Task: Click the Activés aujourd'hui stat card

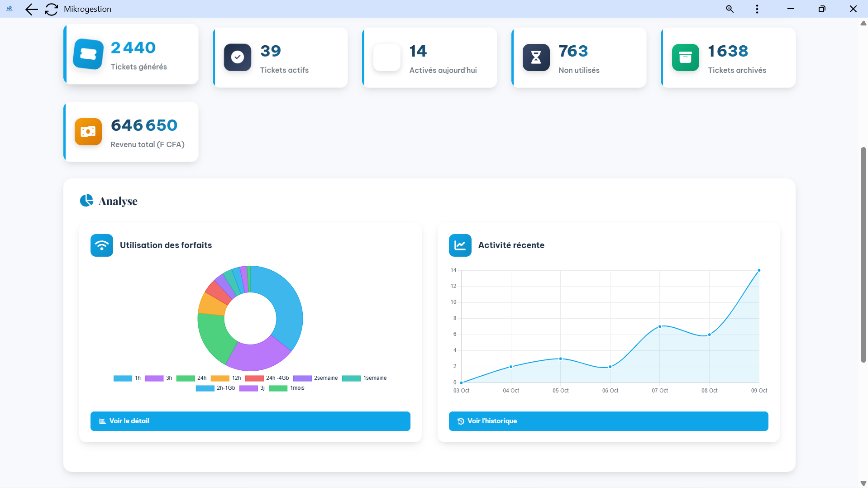Action: tap(429, 57)
